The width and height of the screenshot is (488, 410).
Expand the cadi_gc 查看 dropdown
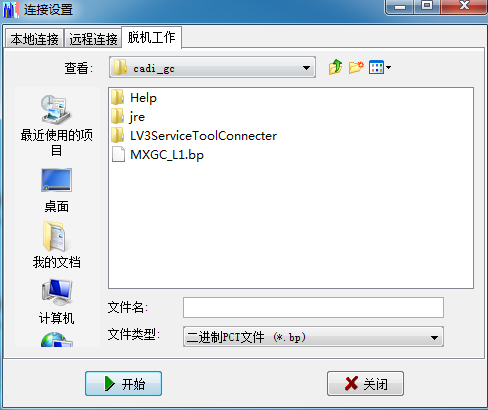pos(212,68)
